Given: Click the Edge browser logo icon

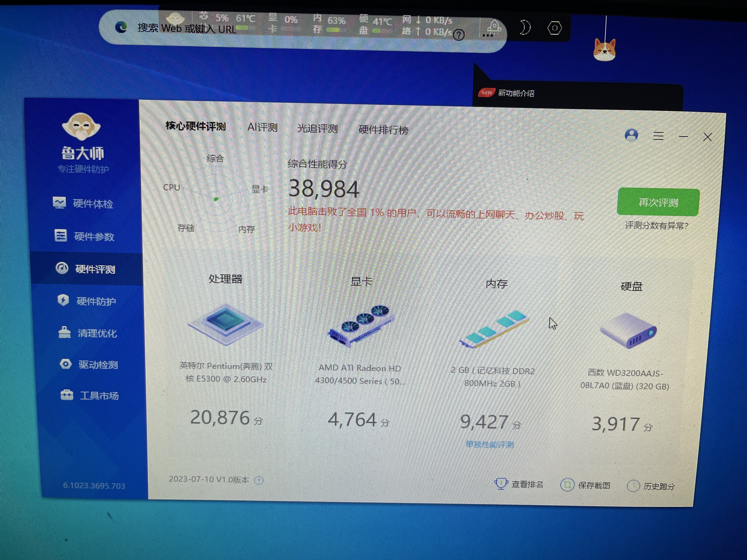Looking at the screenshot, I should [121, 27].
